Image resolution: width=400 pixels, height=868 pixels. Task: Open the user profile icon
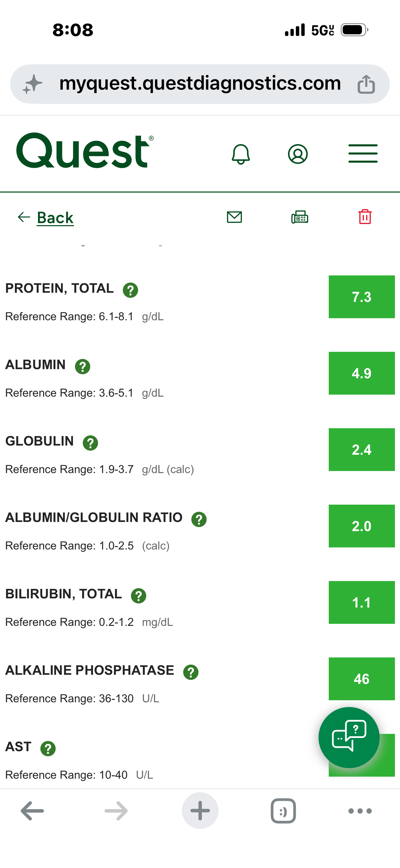[298, 154]
